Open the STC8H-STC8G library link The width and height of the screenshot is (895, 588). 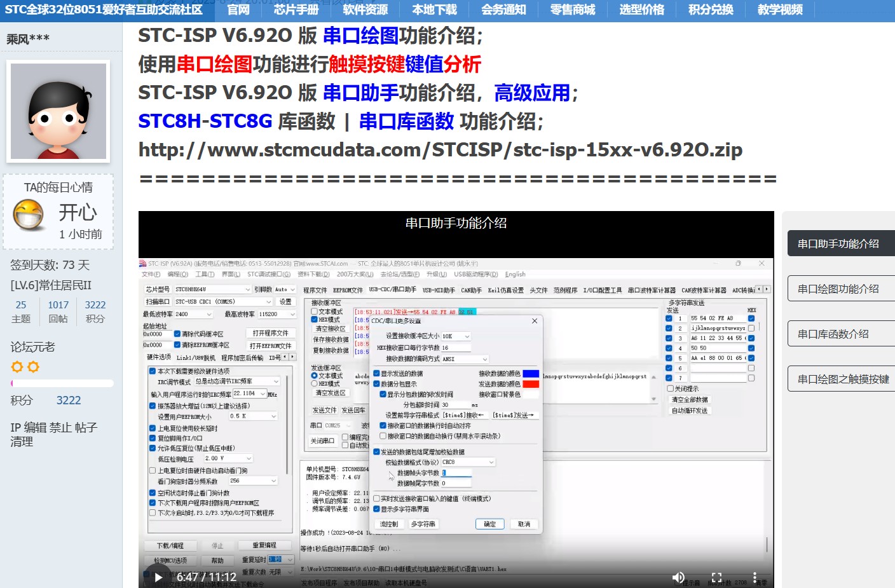[x=205, y=121]
